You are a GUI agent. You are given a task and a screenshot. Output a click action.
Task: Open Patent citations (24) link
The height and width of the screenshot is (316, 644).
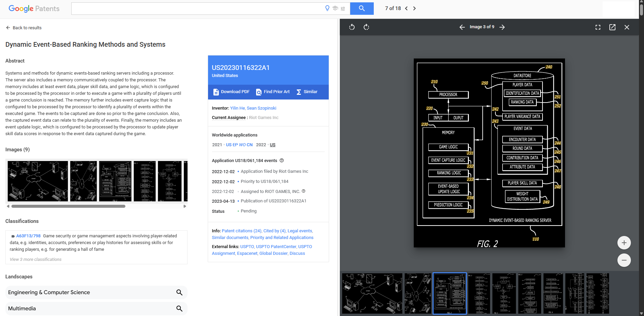coord(241,231)
